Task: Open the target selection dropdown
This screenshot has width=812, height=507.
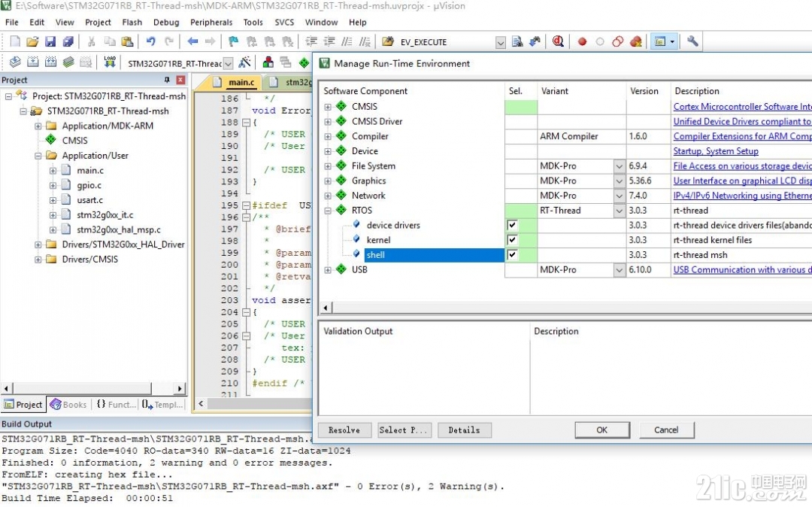Action: 228,63
